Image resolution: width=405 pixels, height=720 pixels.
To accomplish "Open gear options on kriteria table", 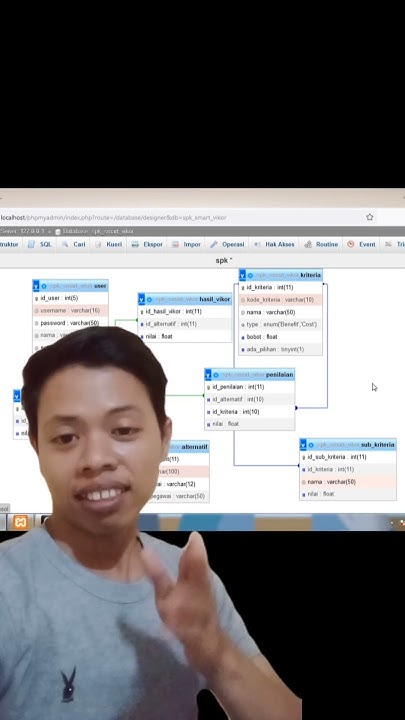I will (250, 276).
